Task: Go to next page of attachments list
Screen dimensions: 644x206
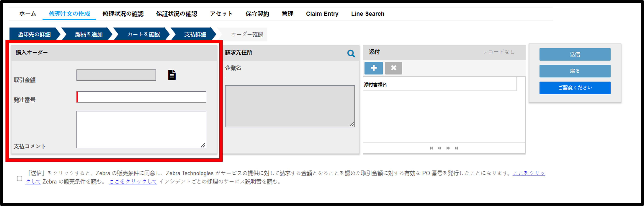Action: click(448, 148)
